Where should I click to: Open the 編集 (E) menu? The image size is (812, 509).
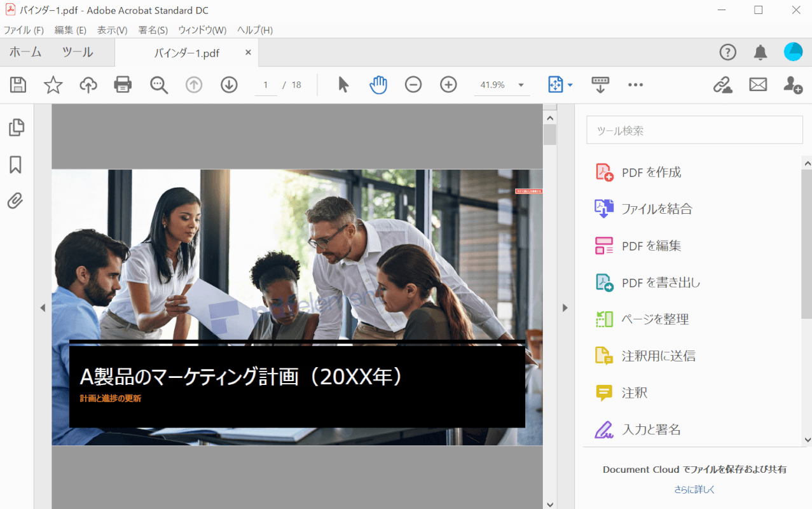(71, 30)
